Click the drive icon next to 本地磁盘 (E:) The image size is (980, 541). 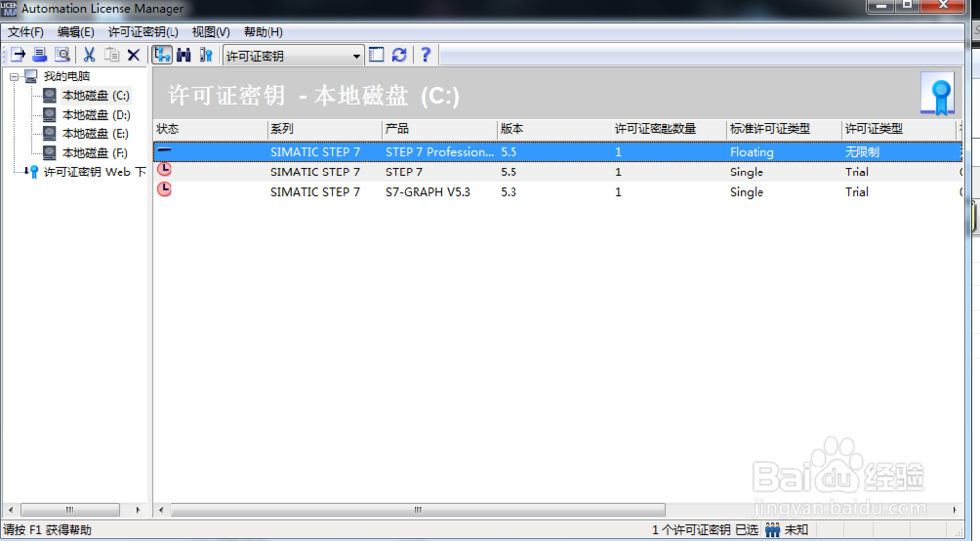[49, 133]
